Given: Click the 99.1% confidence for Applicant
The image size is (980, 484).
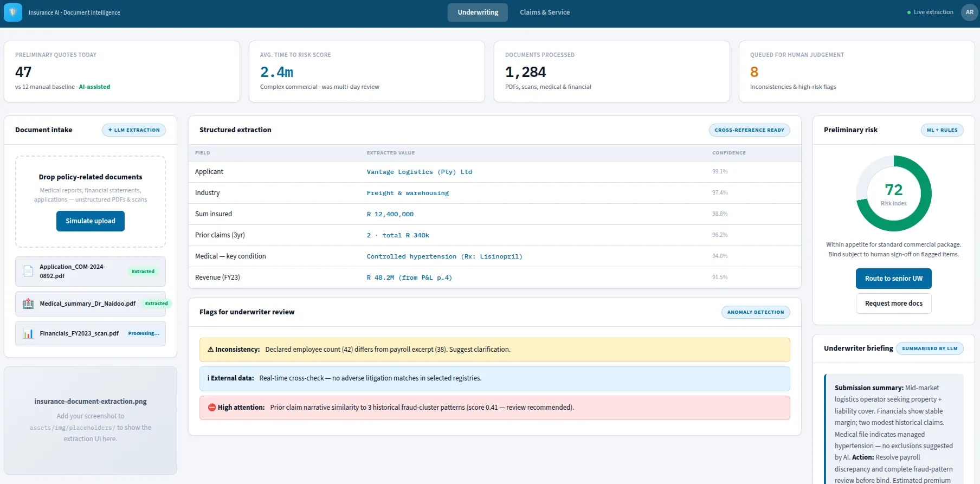Looking at the screenshot, I should pos(720,172).
